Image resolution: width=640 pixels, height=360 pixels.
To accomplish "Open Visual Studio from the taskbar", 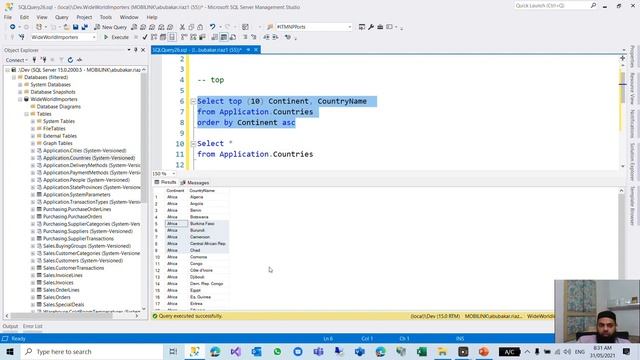I will pyautogui.click(x=236, y=351).
